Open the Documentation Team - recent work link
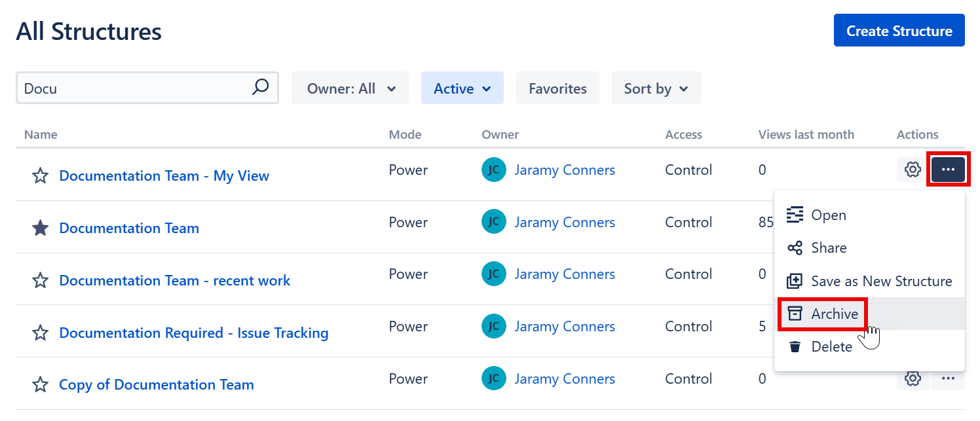The height and width of the screenshot is (421, 980). click(x=174, y=280)
